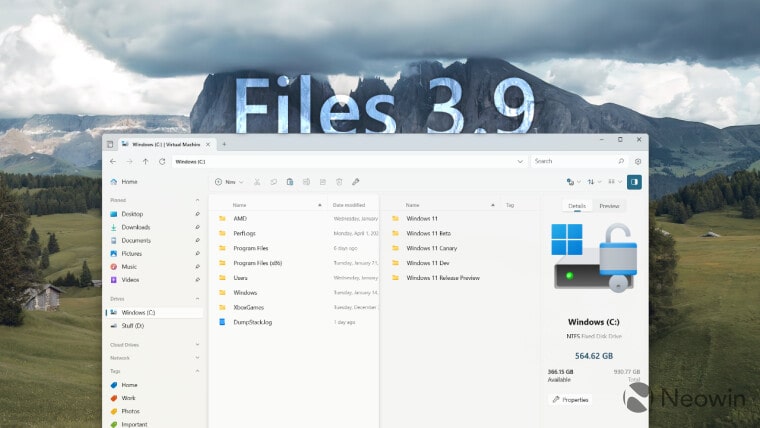Open the vertical tab flyout icon
This screenshot has width=760, height=428.
click(110, 144)
